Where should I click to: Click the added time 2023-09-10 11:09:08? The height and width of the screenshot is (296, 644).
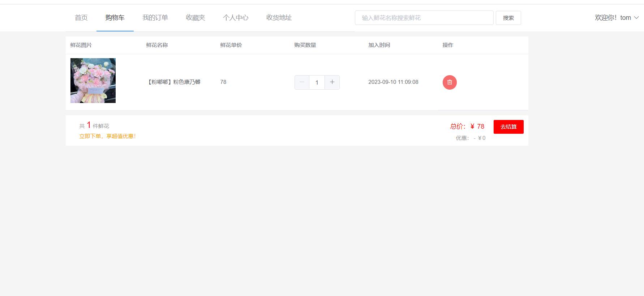point(393,82)
